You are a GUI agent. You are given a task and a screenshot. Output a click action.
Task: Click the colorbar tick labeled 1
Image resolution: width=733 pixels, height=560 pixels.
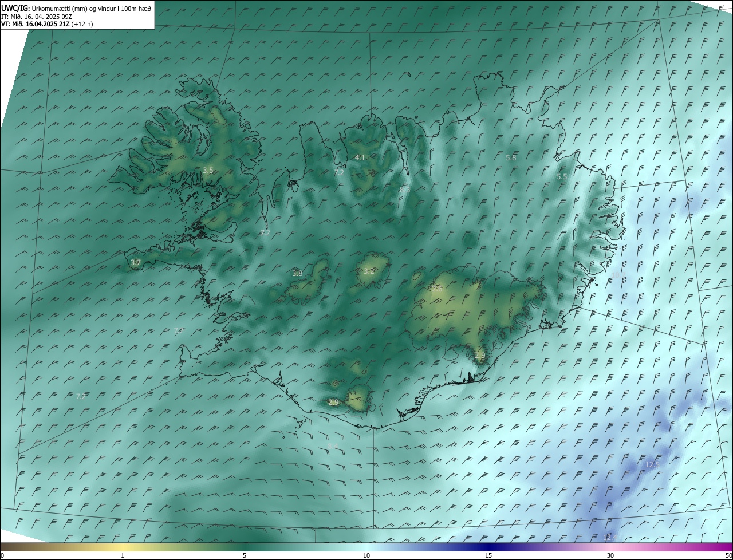click(123, 555)
